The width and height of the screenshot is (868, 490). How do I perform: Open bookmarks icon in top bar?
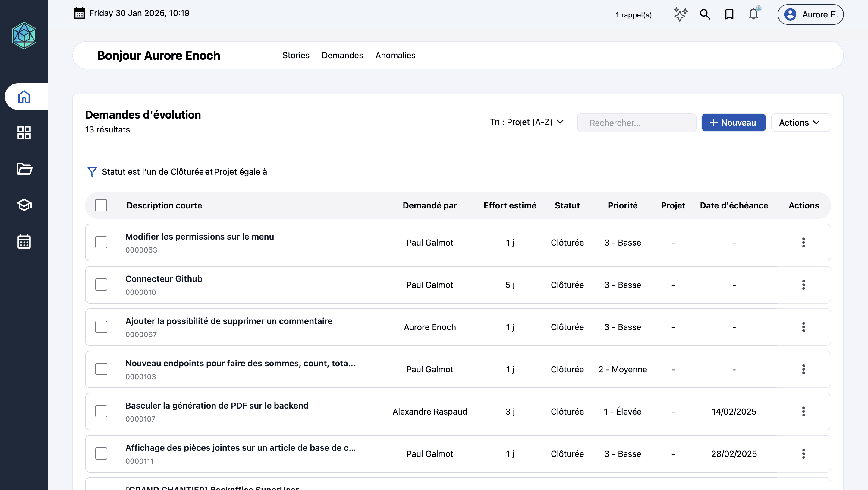(729, 14)
